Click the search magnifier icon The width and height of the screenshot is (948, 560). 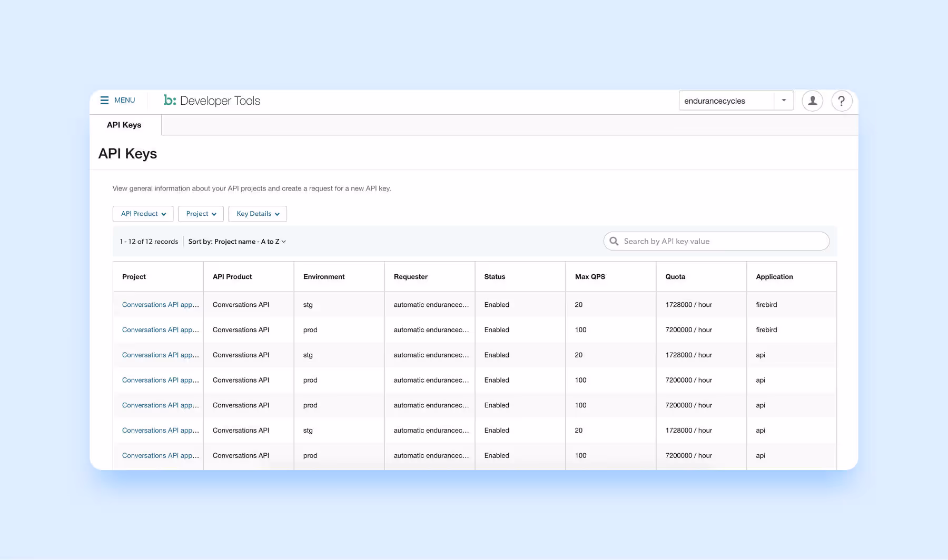click(614, 241)
